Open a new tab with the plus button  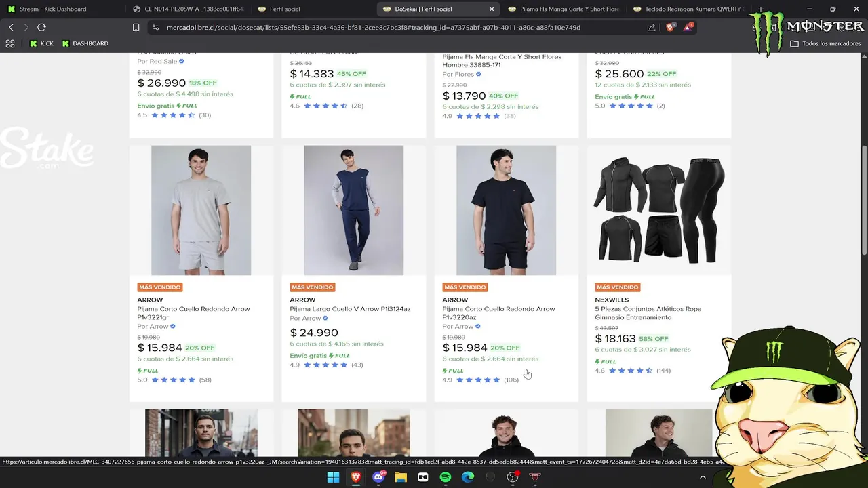pyautogui.click(x=760, y=9)
